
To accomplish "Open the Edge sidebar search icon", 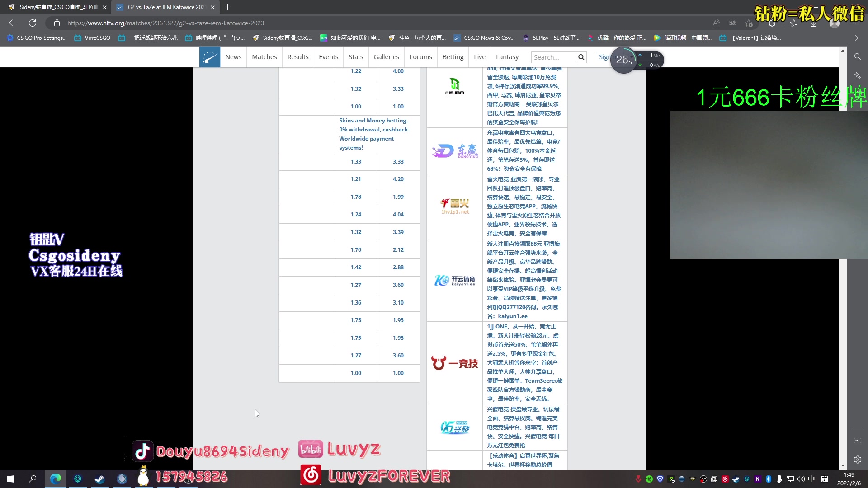I will coord(857,56).
